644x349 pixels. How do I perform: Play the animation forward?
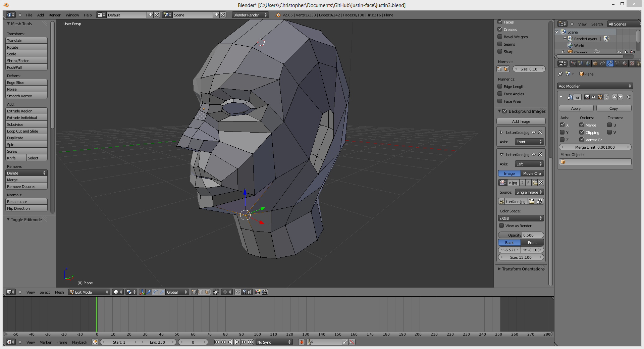[x=237, y=342]
